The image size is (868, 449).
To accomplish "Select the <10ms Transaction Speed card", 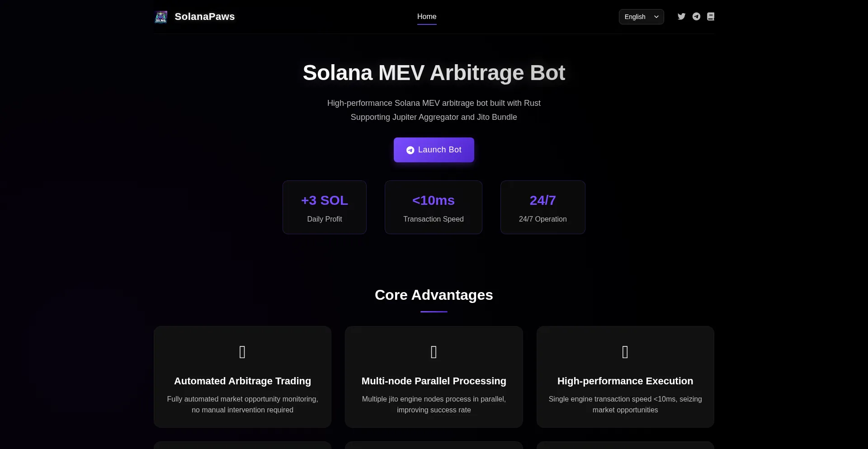I will [433, 208].
